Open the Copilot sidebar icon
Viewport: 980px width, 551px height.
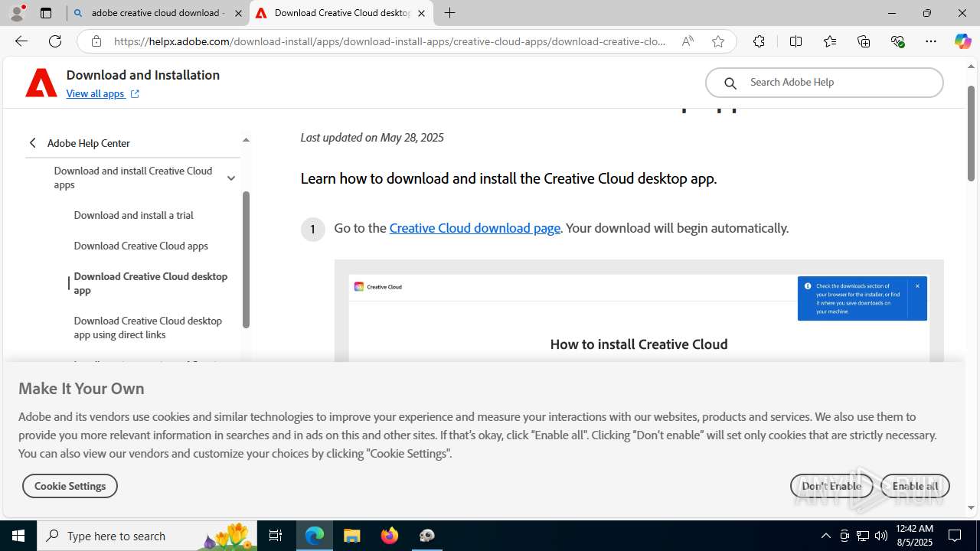point(962,41)
